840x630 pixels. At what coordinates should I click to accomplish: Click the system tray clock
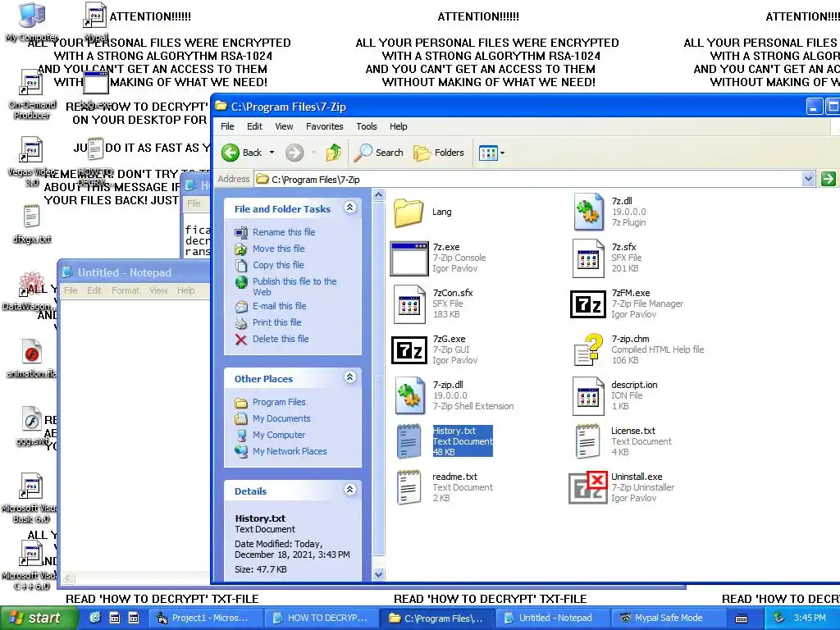(x=810, y=618)
